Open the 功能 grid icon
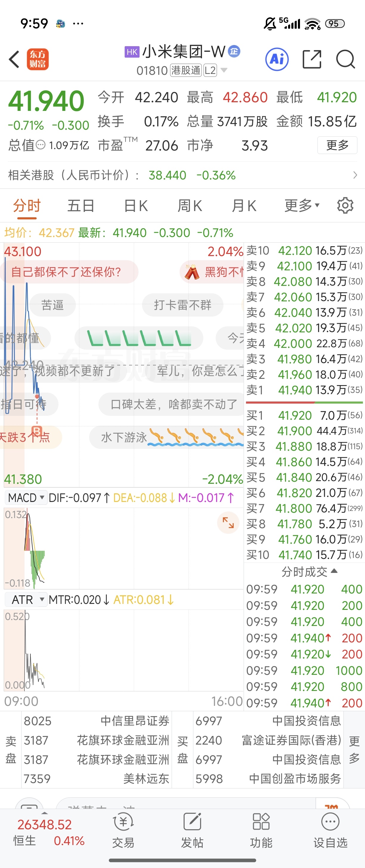365x868 pixels. point(261,822)
